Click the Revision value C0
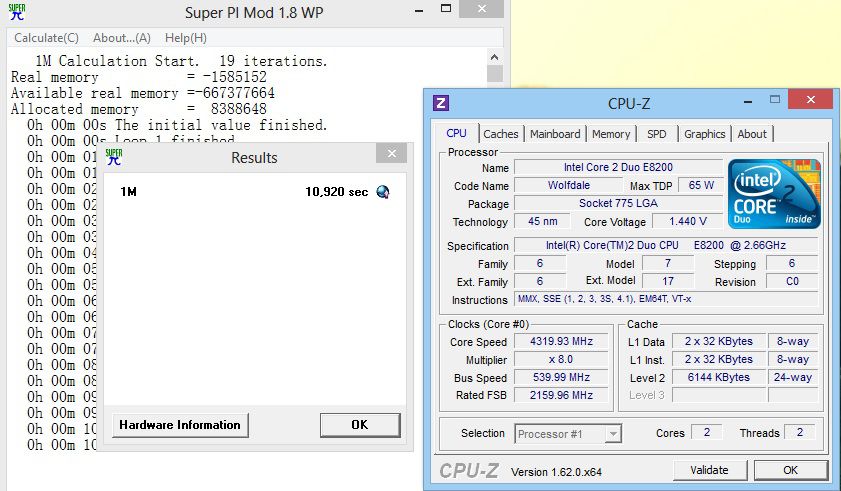 pyautogui.click(x=792, y=281)
